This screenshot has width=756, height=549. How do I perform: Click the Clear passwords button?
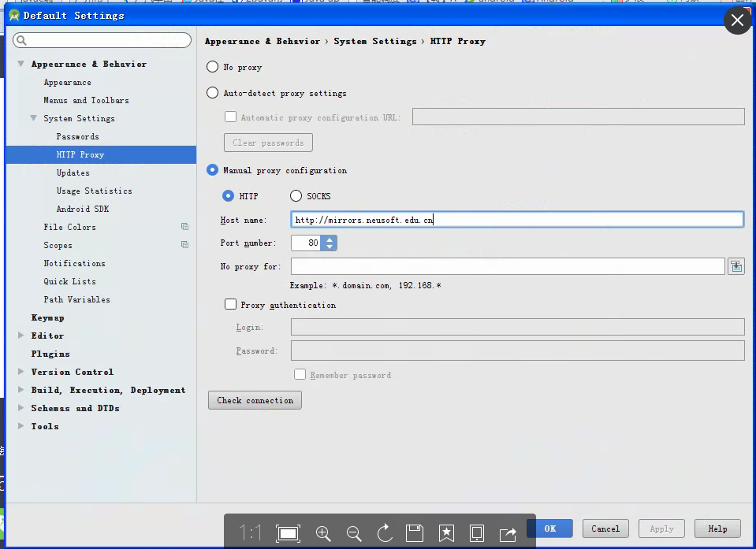click(268, 143)
